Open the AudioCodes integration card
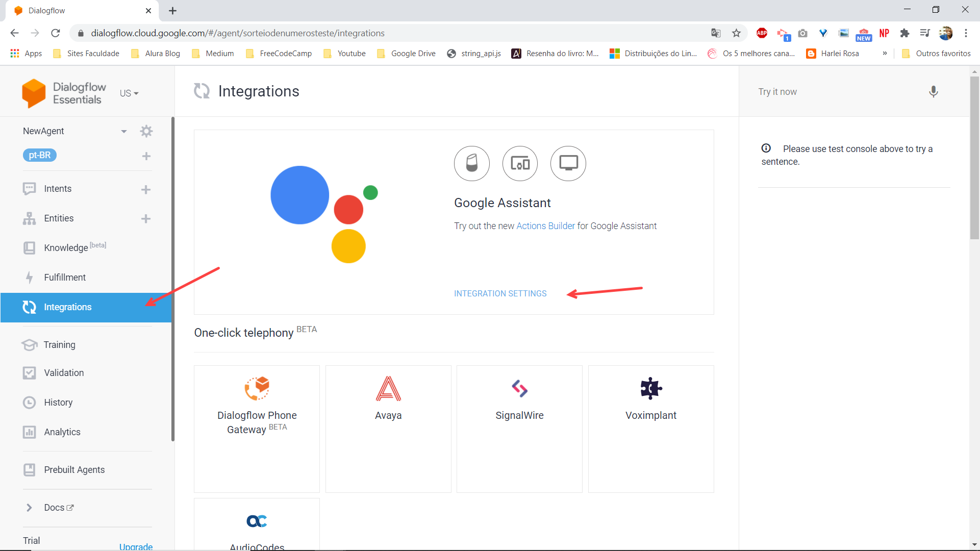This screenshot has height=551, width=980. (257, 524)
